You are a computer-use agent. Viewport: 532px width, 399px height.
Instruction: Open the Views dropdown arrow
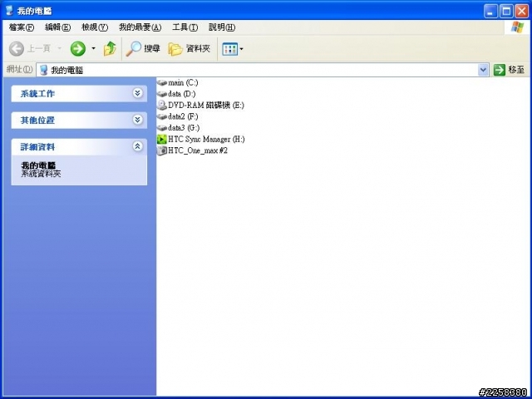(x=242, y=49)
